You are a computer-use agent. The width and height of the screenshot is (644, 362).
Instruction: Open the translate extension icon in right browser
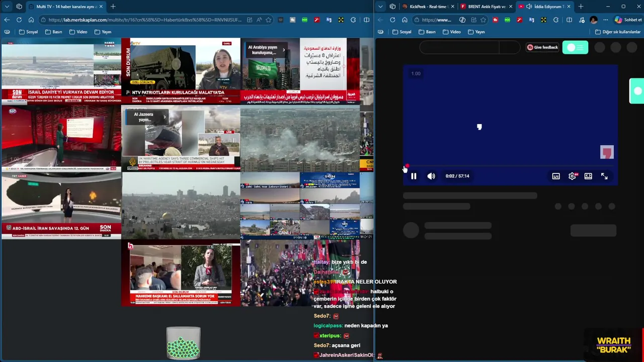pos(531,20)
